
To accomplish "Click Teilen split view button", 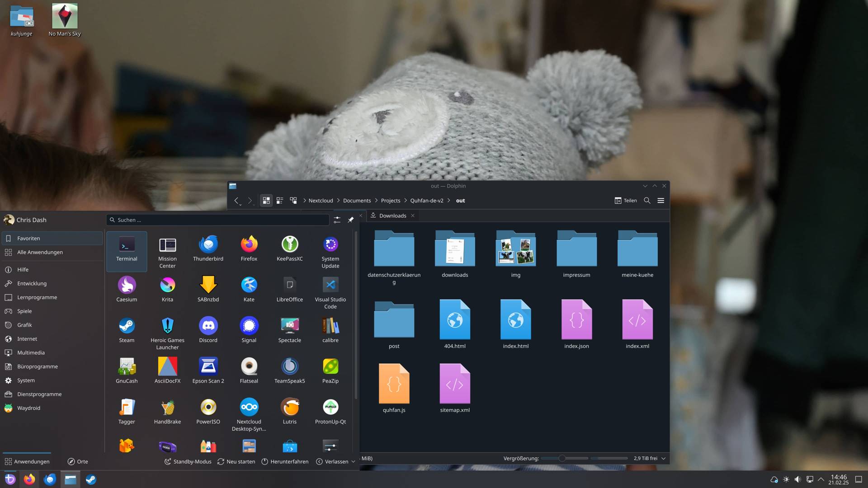I will coord(626,200).
